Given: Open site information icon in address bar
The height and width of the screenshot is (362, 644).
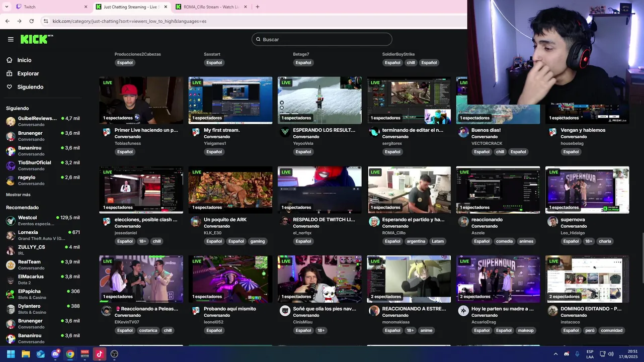Looking at the screenshot, I should [x=46, y=21].
